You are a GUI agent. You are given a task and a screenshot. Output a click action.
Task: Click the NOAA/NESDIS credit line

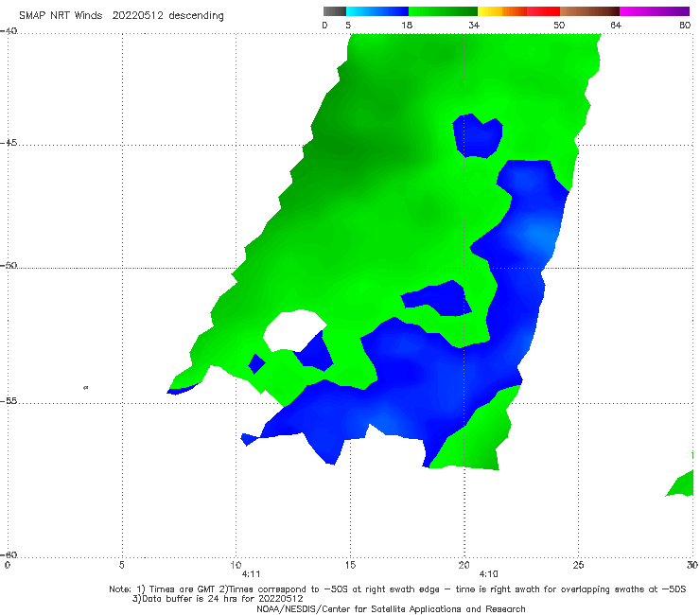pos(391,608)
